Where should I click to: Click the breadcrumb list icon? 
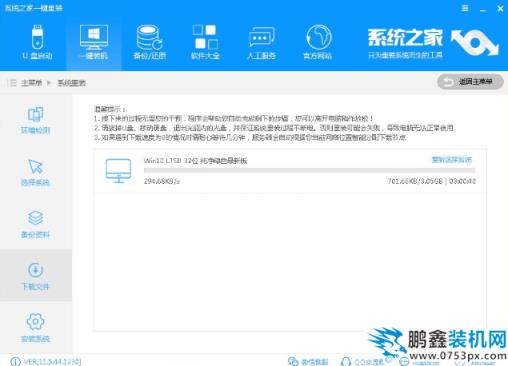[12, 83]
